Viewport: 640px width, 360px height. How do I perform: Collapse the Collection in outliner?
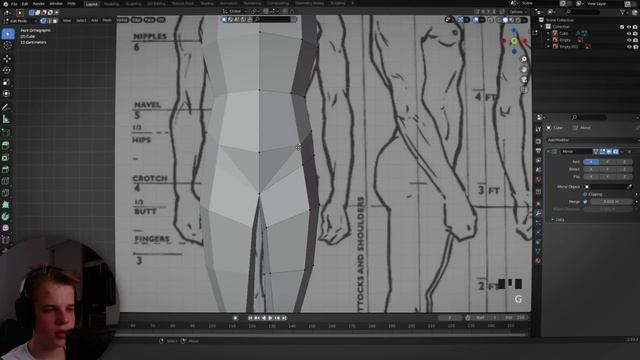(542, 27)
